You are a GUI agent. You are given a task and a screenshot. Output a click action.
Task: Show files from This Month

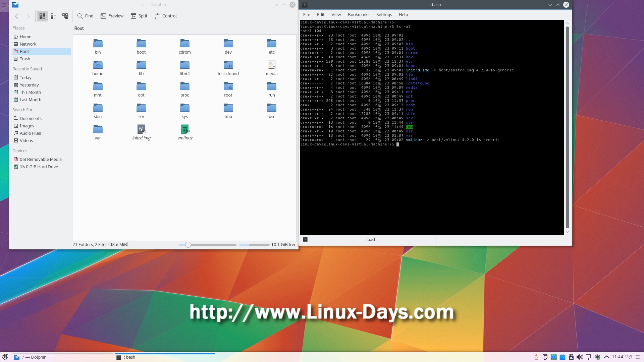pyautogui.click(x=42, y=93)
